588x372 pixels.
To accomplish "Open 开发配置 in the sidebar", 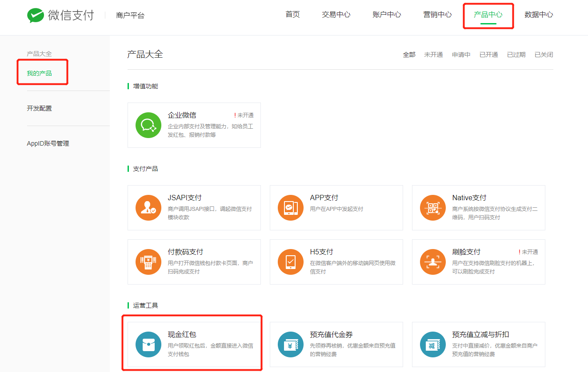I will click(39, 108).
